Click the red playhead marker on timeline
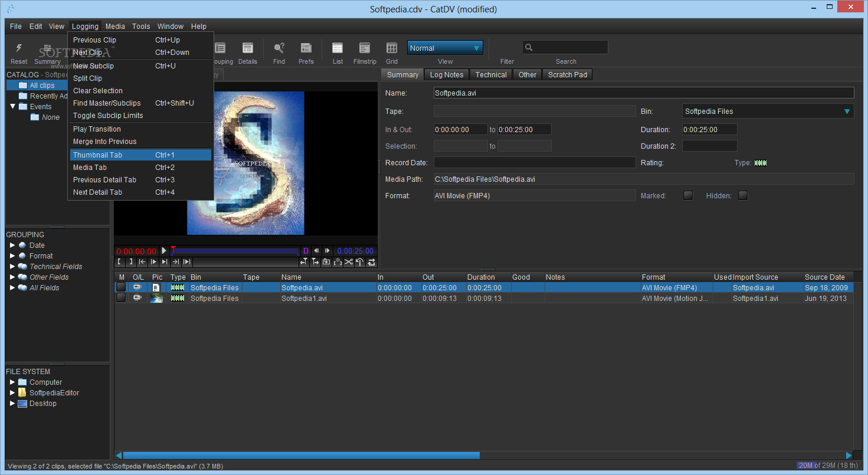This screenshot has height=475, width=868. (x=173, y=249)
